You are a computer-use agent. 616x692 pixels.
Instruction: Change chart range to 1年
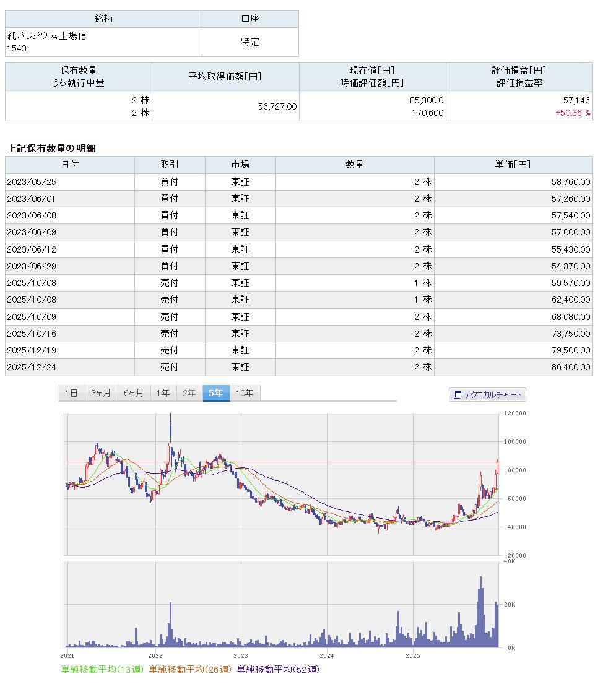pos(163,393)
